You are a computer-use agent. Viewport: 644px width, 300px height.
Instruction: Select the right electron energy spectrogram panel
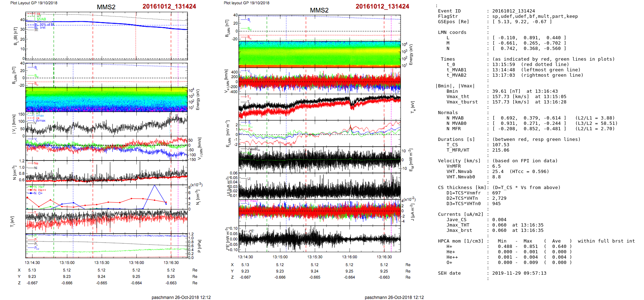pyautogui.click(x=320, y=54)
